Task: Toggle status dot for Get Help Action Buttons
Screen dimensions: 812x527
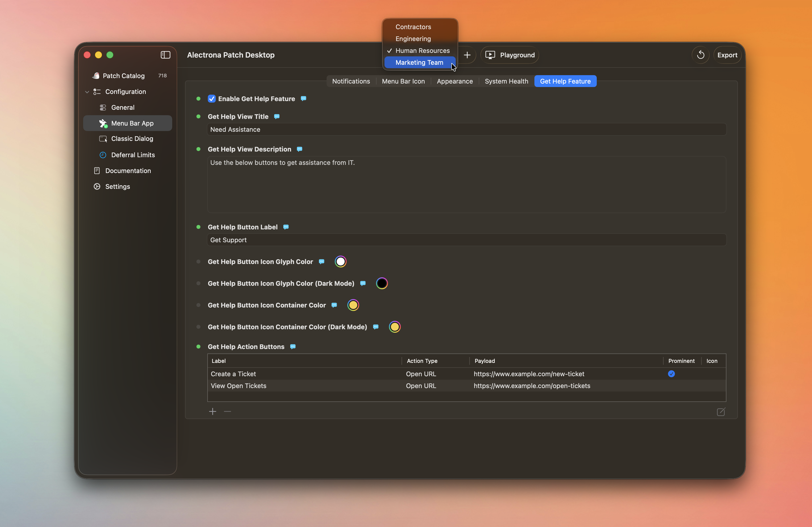Action: [x=198, y=347]
